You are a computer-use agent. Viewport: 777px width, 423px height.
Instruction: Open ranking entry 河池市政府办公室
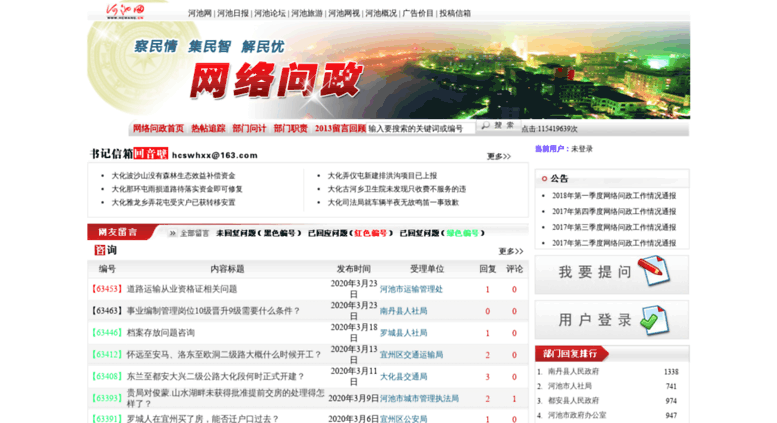coord(577,415)
